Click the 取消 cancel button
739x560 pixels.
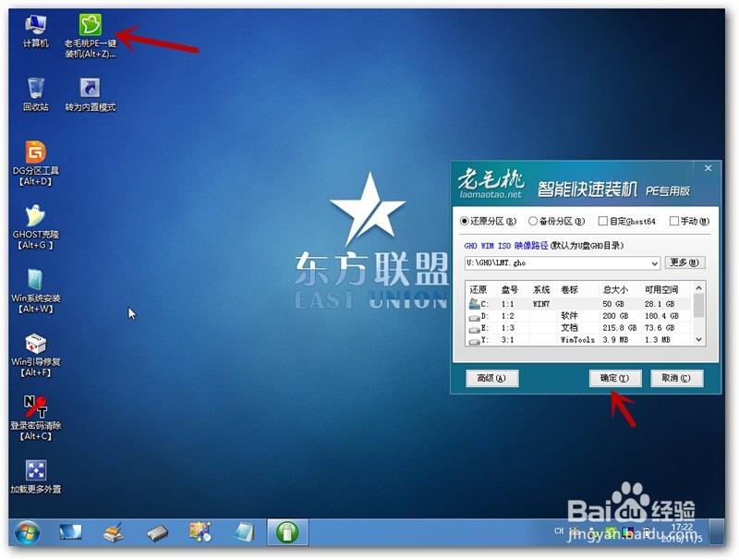pos(677,378)
